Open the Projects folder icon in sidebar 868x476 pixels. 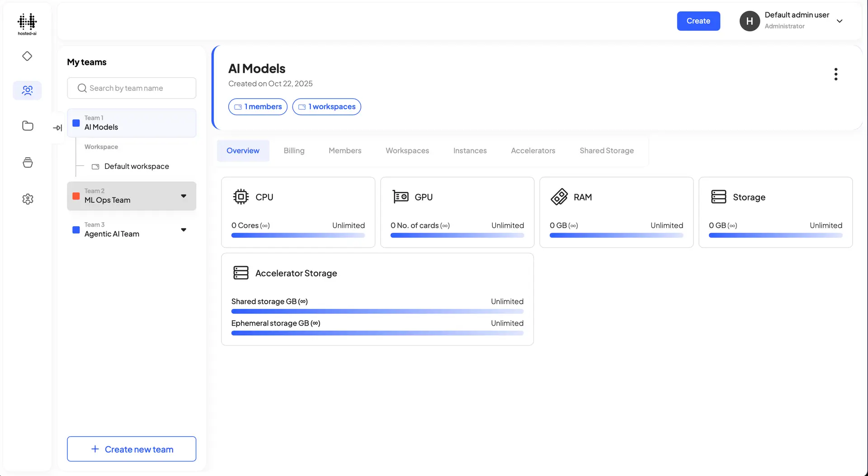tap(27, 126)
